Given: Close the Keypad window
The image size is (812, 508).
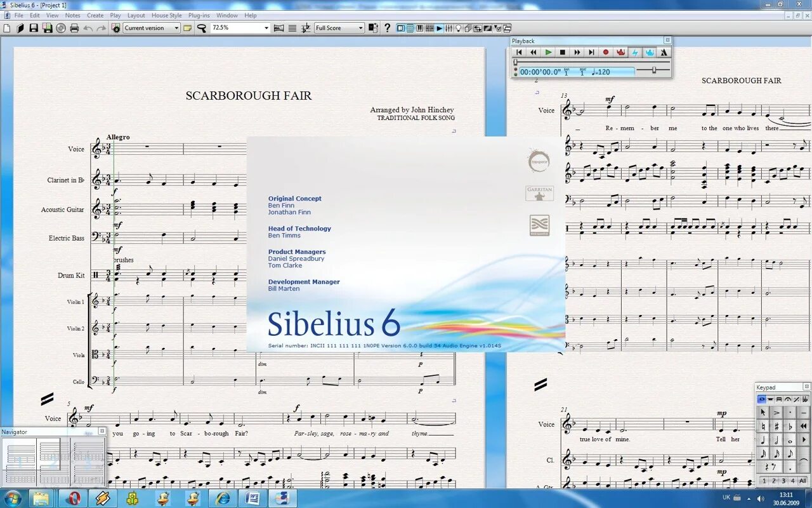Looking at the screenshot, I should pos(807,387).
